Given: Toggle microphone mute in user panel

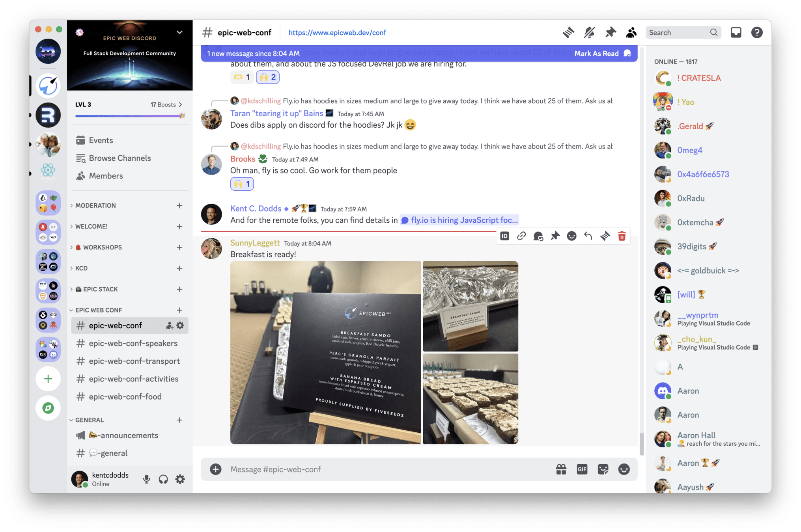Looking at the screenshot, I should [146, 479].
